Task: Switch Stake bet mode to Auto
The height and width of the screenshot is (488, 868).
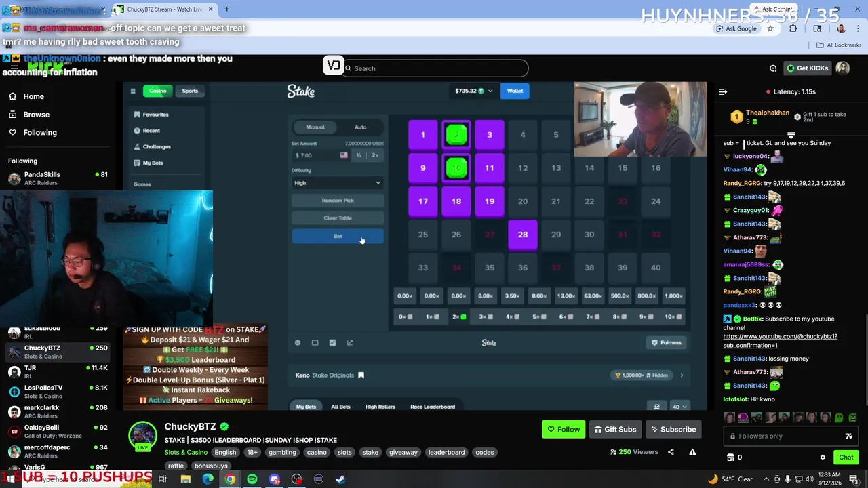Action: 361,127
